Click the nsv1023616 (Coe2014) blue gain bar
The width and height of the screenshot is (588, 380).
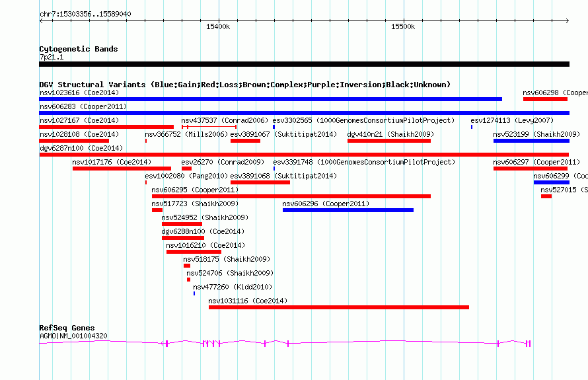(270, 99)
